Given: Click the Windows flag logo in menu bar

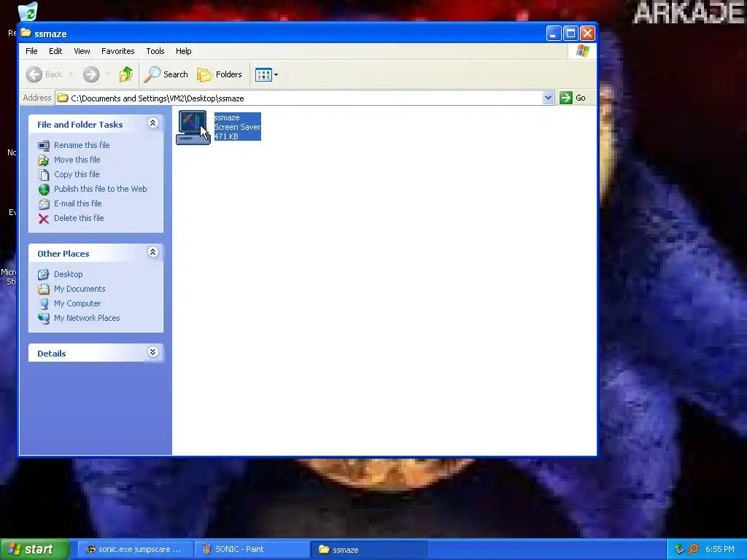Looking at the screenshot, I should pyautogui.click(x=582, y=51).
